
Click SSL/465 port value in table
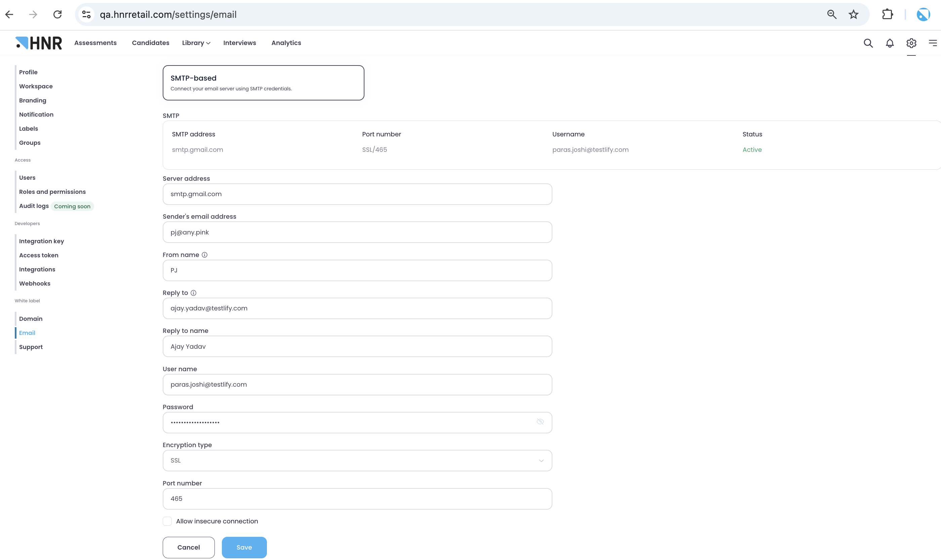(x=375, y=150)
